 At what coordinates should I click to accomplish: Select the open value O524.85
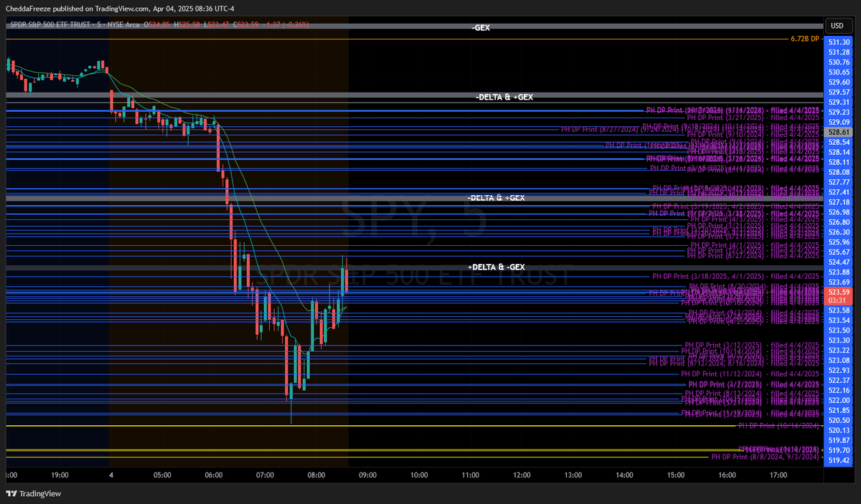click(157, 24)
